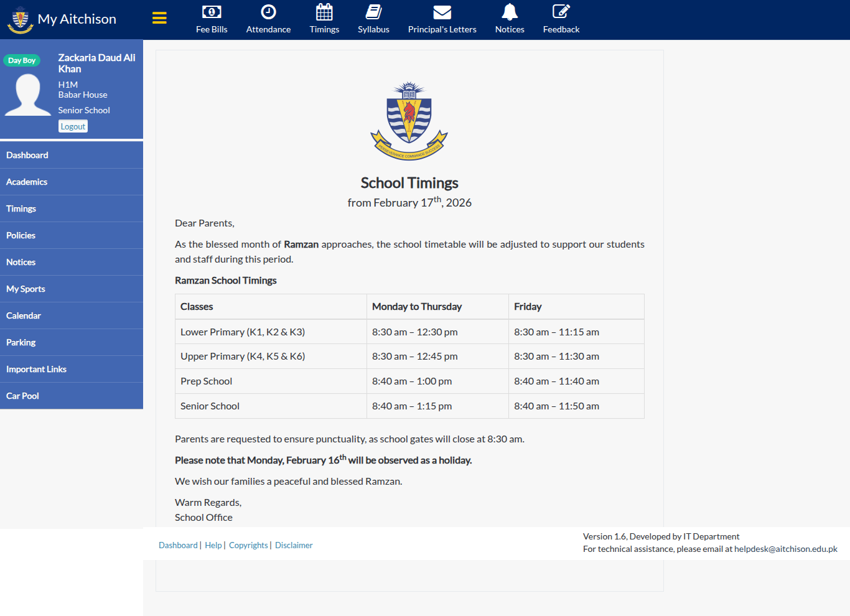
Task: Open the Notices bell icon
Action: [x=510, y=12]
